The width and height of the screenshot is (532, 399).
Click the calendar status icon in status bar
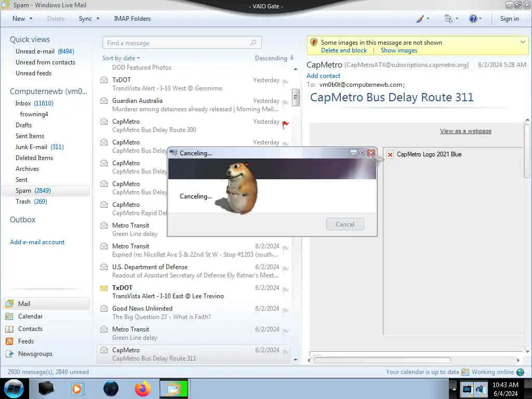(x=465, y=372)
